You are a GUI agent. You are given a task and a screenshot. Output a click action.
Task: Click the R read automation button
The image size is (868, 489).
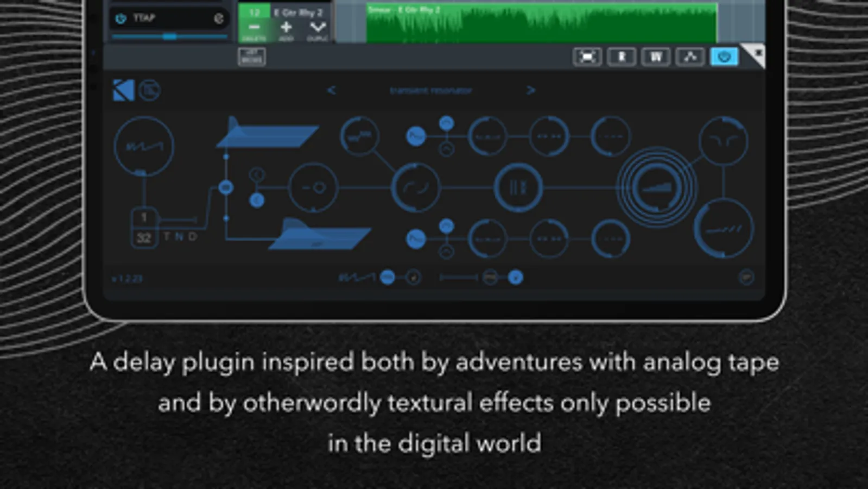(x=622, y=57)
